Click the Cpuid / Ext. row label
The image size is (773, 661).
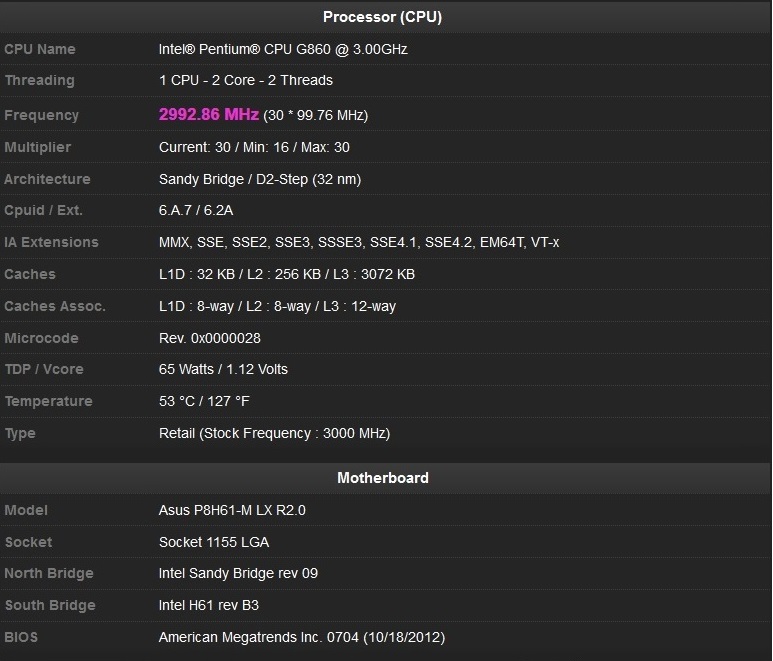point(43,210)
